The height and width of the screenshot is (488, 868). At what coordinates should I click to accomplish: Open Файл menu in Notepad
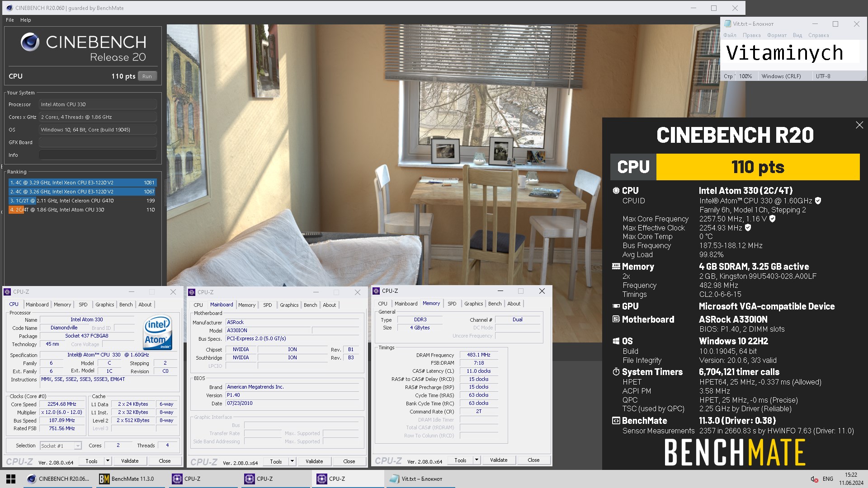[730, 35]
